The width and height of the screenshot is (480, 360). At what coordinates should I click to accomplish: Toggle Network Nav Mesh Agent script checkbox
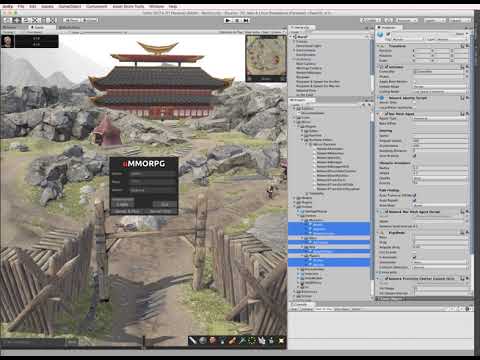[x=387, y=212]
